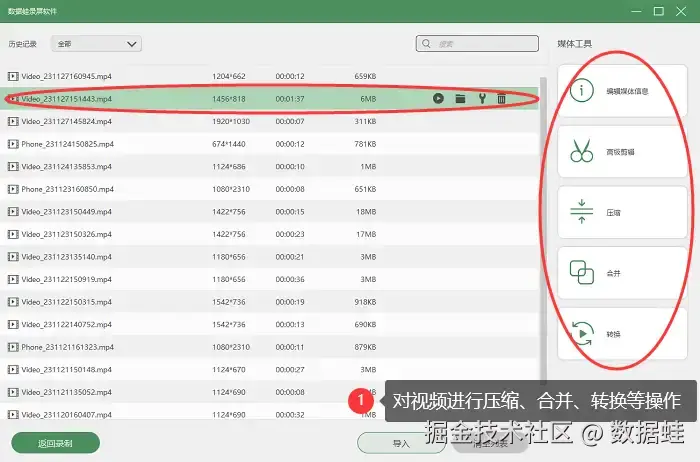Select Video_231122150315.mp4 row
The height and width of the screenshot is (462, 700).
270,302
